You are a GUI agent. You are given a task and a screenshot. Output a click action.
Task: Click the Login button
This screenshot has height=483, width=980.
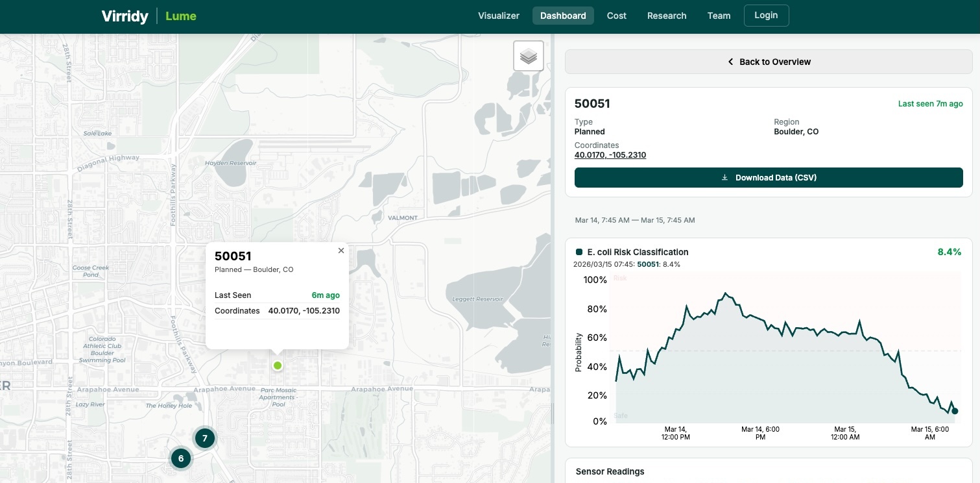coord(766,15)
